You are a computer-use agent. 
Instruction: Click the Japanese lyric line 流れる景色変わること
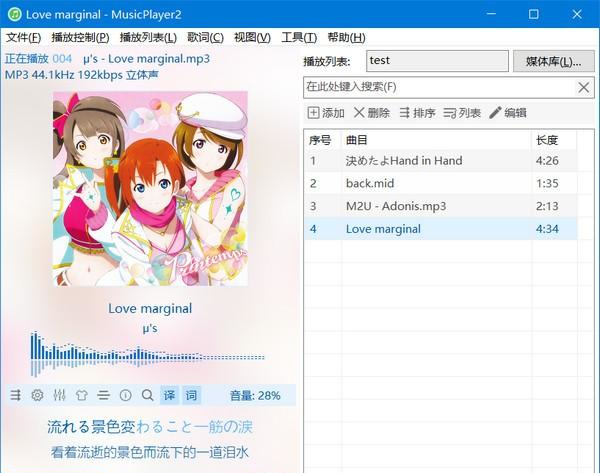[x=150, y=427]
